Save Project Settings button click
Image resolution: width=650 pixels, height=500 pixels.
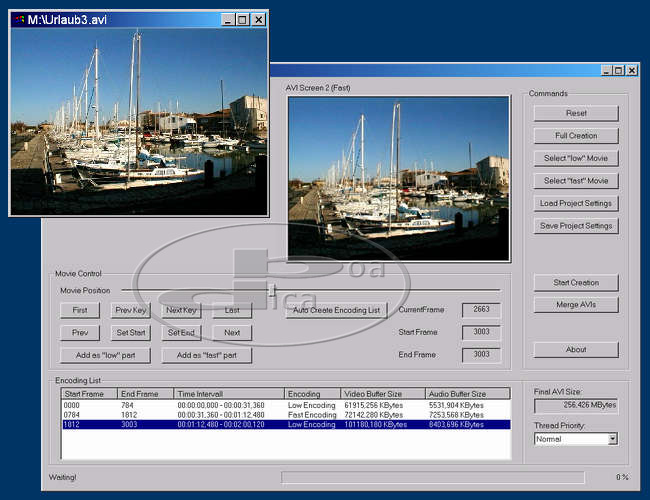(576, 226)
